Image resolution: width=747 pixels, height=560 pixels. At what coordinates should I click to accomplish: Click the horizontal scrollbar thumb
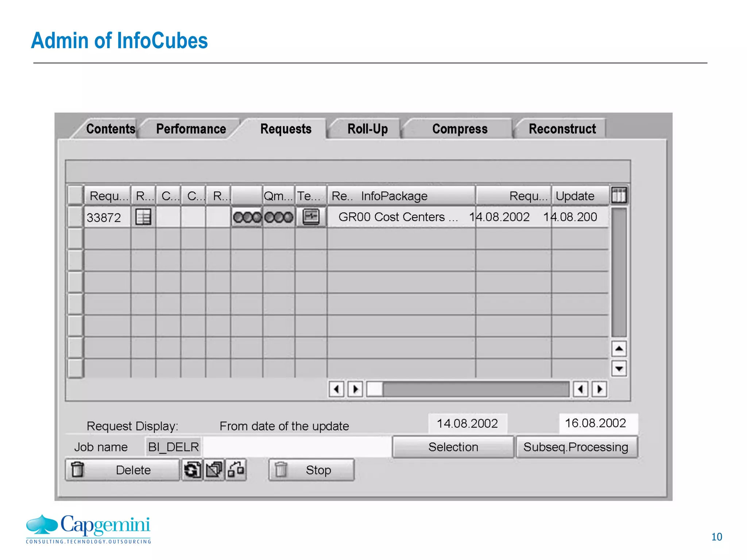pos(375,389)
